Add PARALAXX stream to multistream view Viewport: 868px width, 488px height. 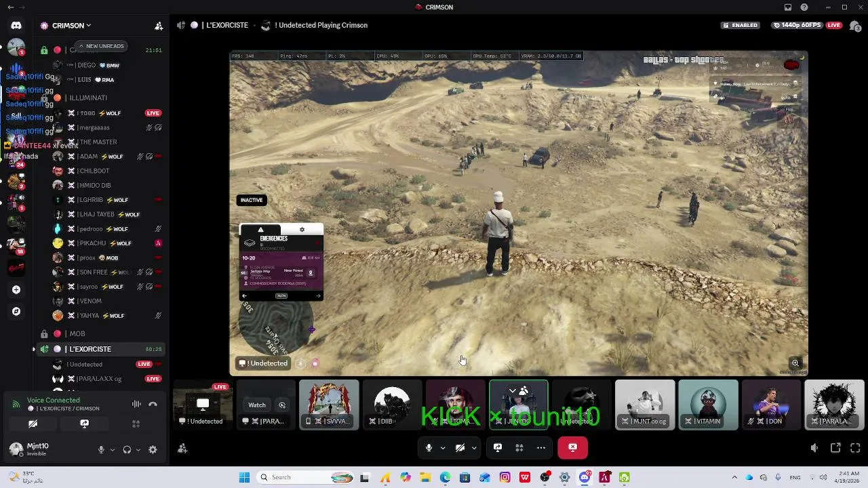point(282,405)
